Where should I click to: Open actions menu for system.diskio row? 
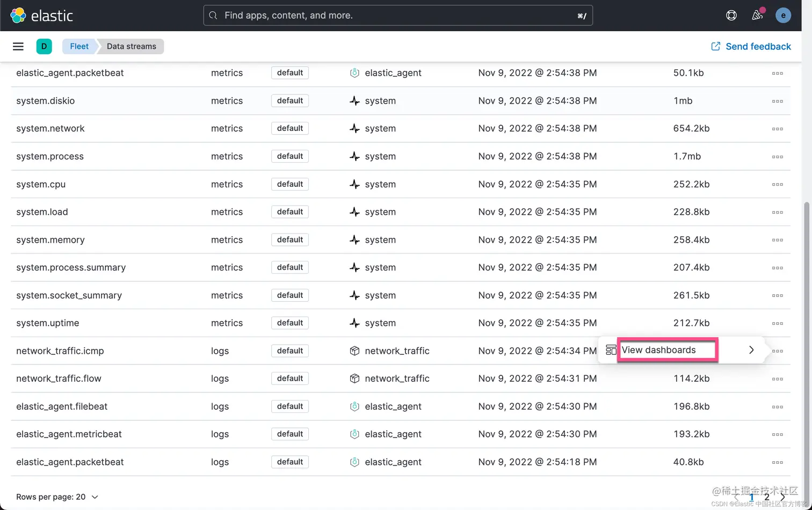tap(777, 101)
